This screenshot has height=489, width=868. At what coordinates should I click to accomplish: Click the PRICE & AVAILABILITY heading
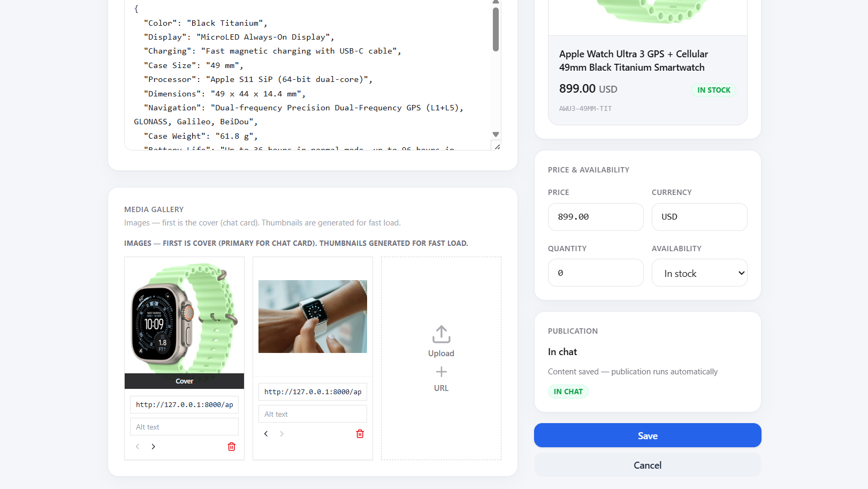tap(589, 170)
